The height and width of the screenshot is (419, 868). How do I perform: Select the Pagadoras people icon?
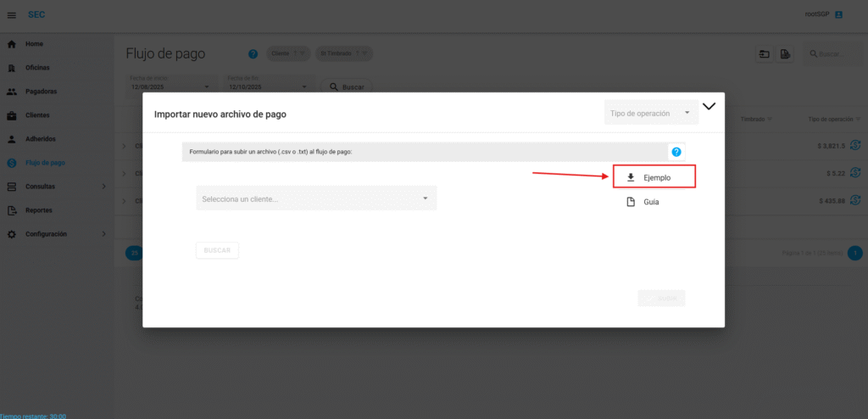(11, 92)
